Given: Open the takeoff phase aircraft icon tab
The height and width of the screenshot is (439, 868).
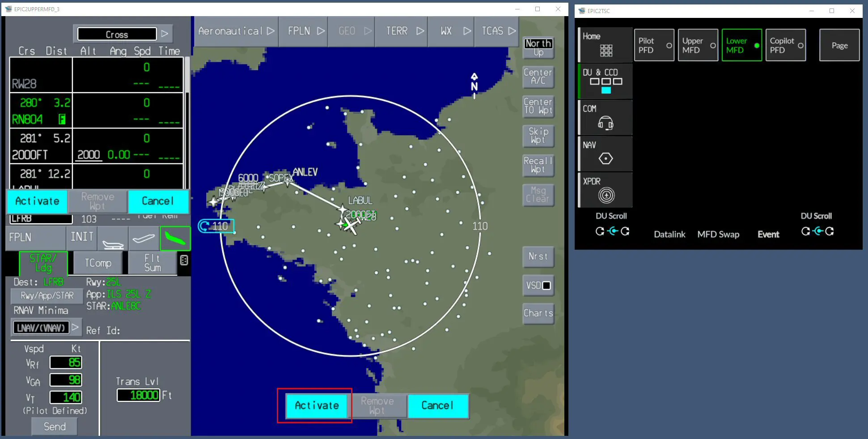Looking at the screenshot, I should click(113, 238).
